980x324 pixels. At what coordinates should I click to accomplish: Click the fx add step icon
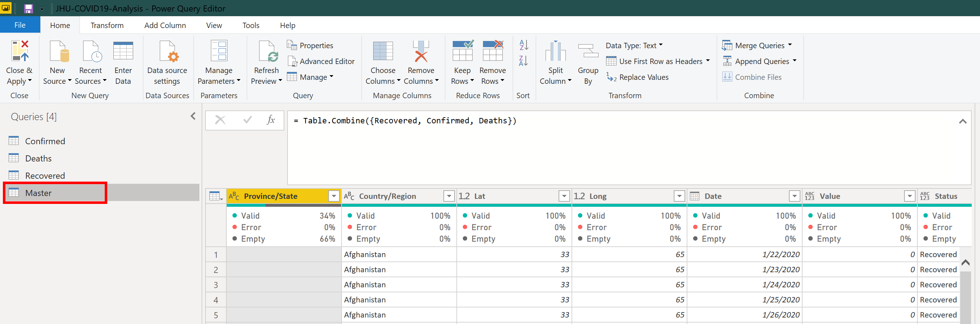click(271, 120)
